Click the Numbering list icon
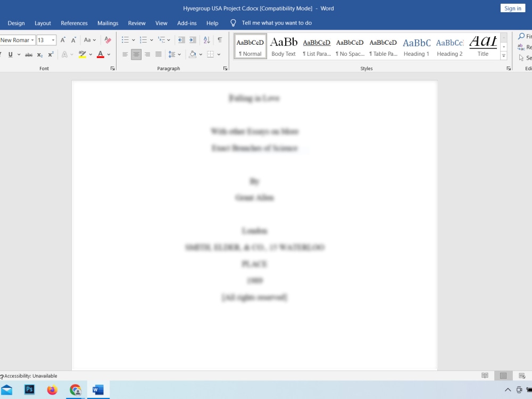The image size is (532, 399). [x=143, y=40]
